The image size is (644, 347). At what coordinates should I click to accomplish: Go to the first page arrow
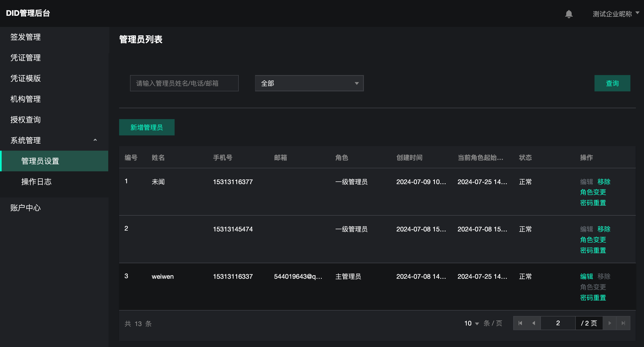tap(520, 323)
